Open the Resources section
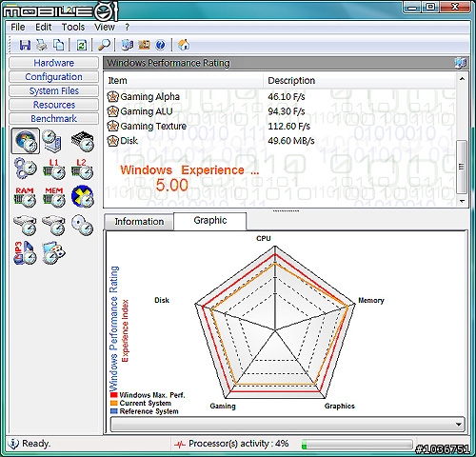 [54, 105]
